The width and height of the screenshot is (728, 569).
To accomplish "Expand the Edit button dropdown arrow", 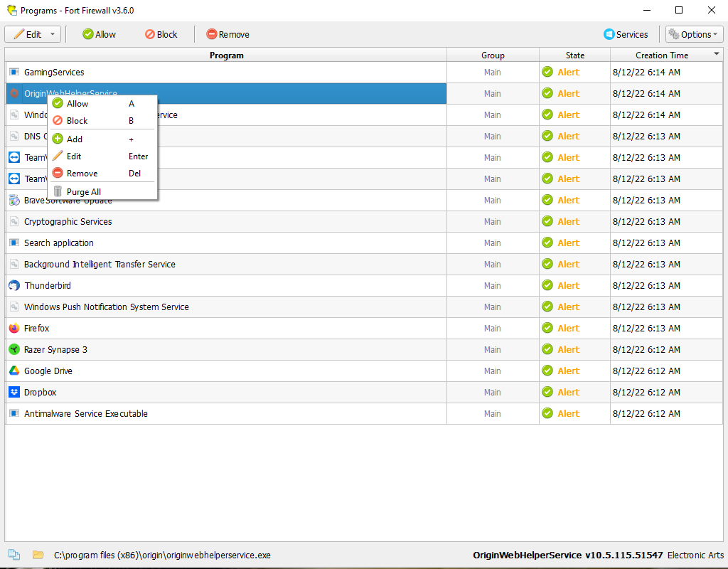I will (53, 34).
